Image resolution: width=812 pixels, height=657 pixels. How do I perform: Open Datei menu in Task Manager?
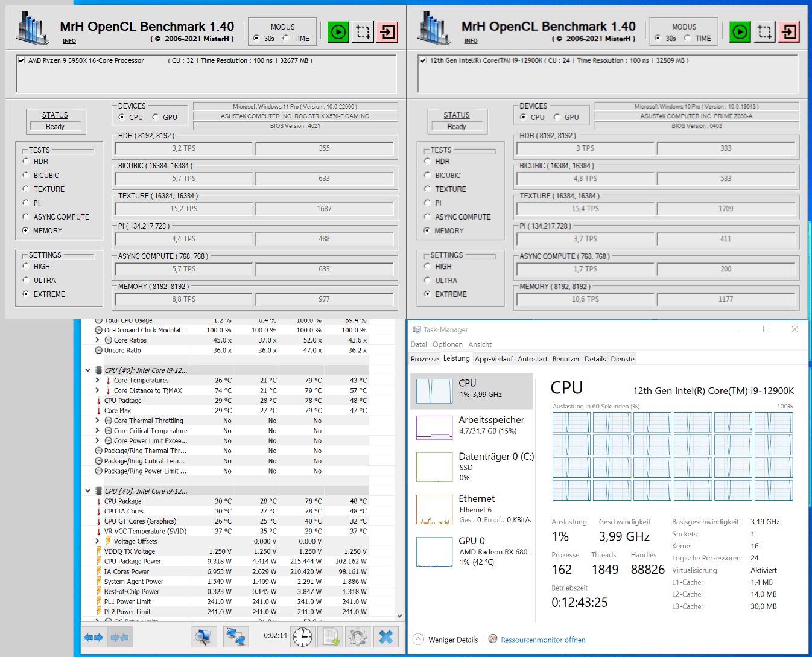(x=419, y=344)
